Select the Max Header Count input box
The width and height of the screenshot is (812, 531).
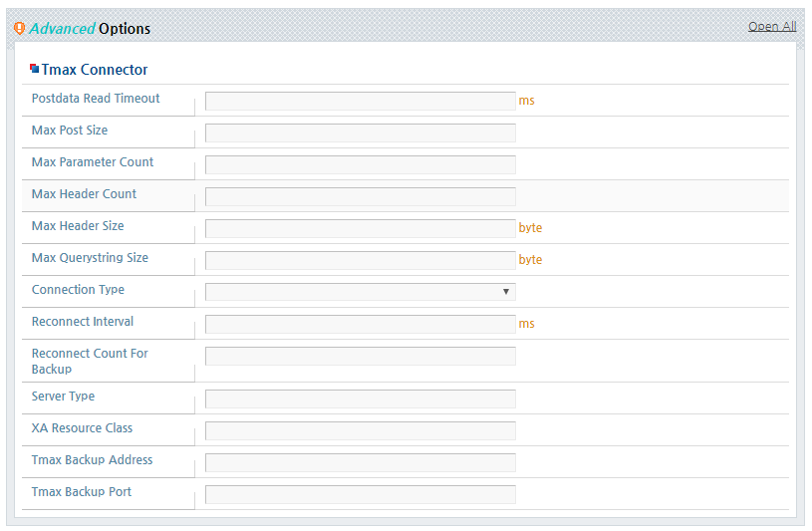(x=361, y=196)
